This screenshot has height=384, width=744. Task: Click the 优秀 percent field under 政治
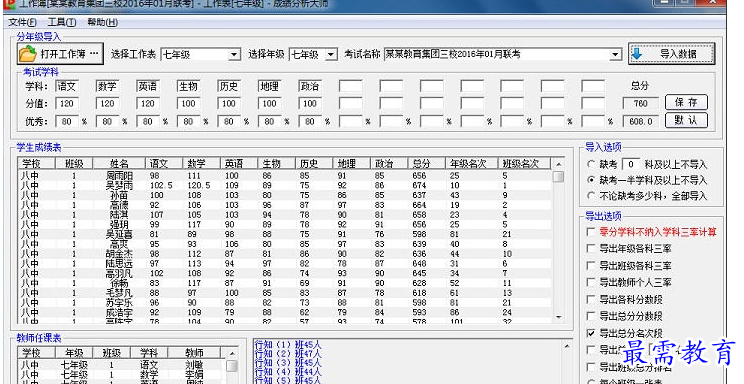point(310,122)
